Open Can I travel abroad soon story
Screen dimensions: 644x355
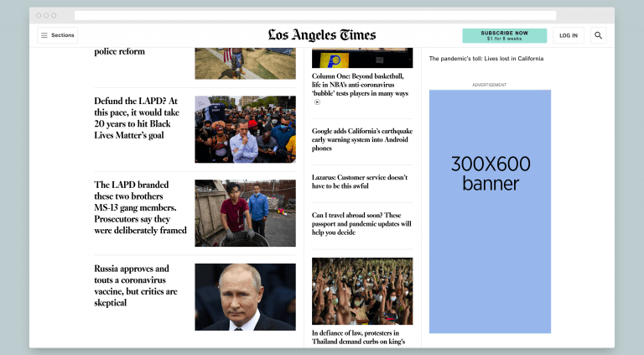coord(361,224)
